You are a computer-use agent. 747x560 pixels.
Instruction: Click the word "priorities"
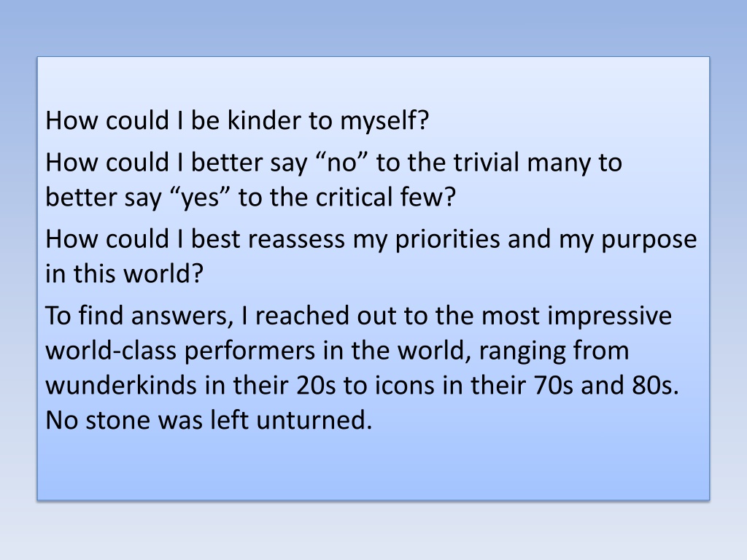tap(447, 239)
